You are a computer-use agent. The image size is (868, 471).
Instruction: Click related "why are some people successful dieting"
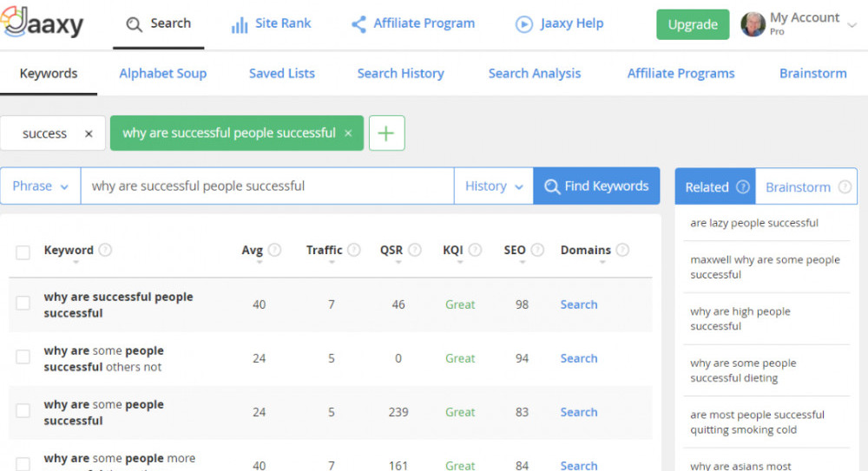(743, 370)
